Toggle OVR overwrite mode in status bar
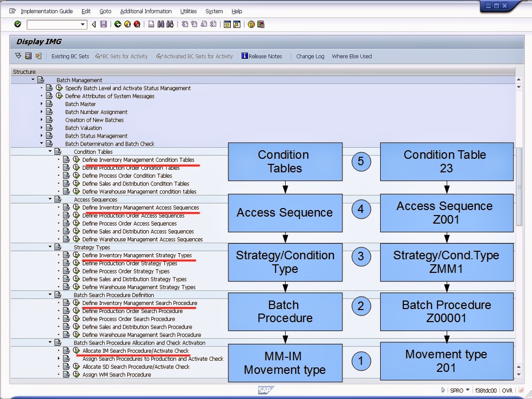532x399 pixels. coord(507,390)
